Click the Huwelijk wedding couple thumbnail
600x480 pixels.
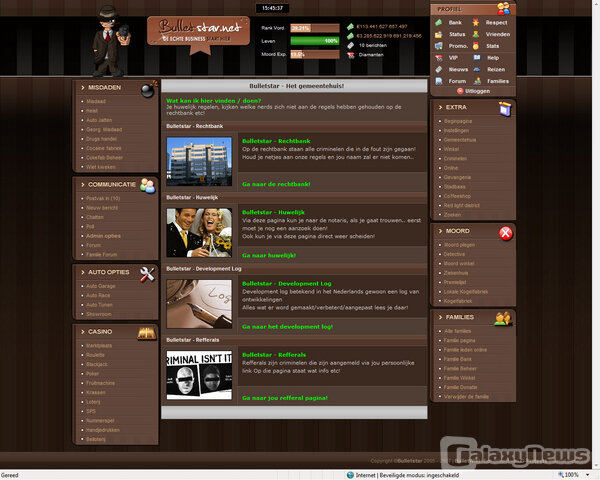199,233
